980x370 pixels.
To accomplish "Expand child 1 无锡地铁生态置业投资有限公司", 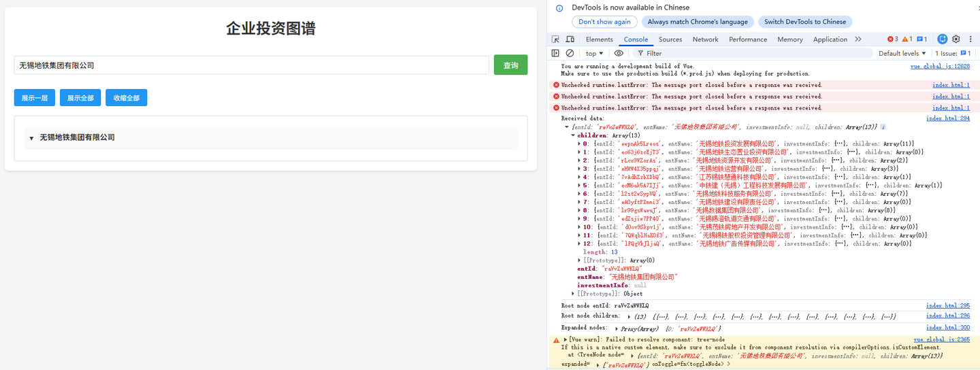I will coord(579,152).
